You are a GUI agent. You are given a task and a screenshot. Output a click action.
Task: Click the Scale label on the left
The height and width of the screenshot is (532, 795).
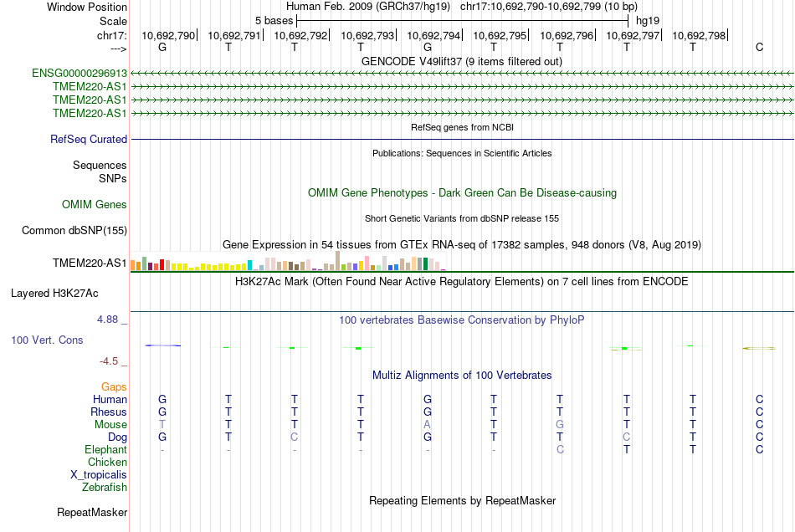coord(113,21)
